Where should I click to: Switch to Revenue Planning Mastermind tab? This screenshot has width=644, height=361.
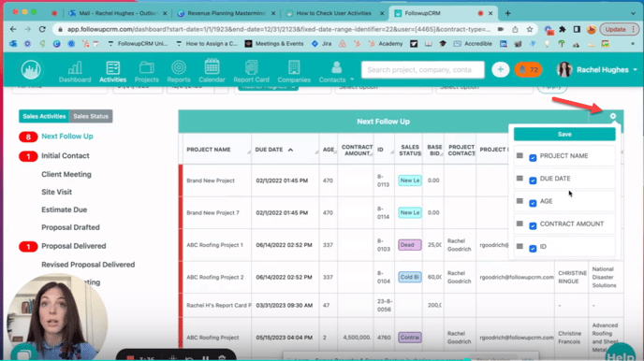click(x=227, y=13)
